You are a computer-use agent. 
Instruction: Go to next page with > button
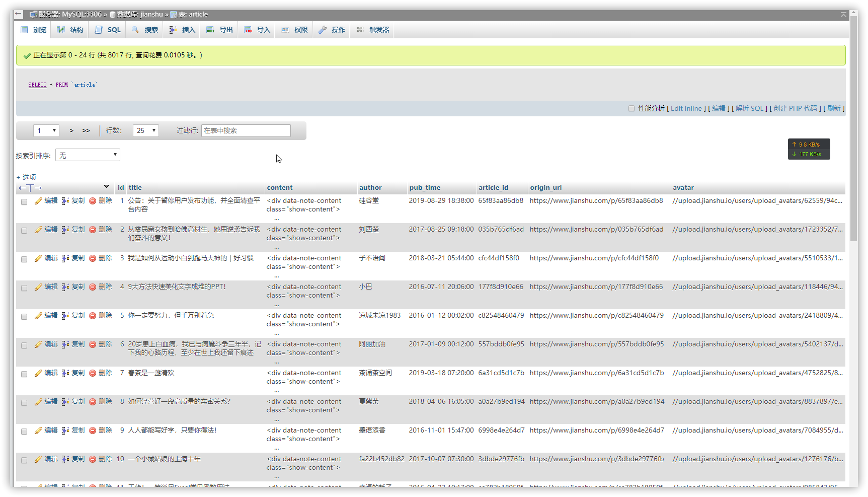(71, 130)
